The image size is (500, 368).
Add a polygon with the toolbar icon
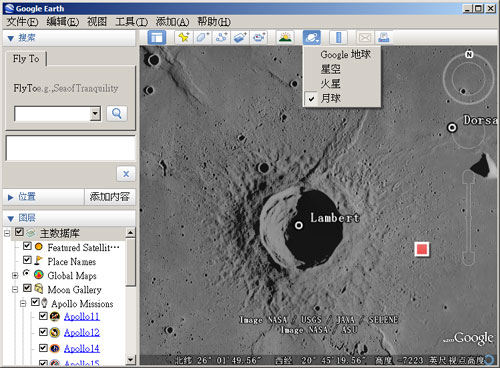[x=203, y=37]
